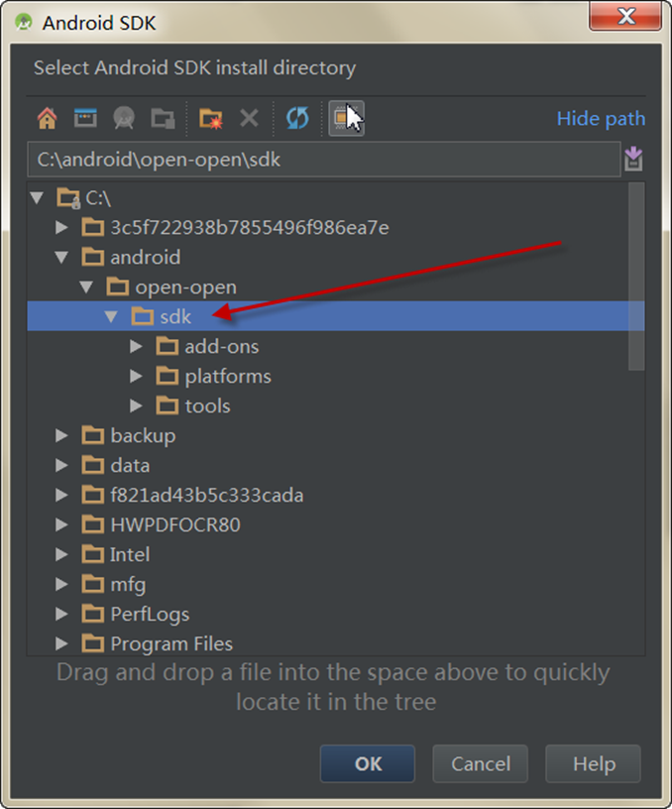Confirm with the OK button
The height and width of the screenshot is (809, 672).
368,763
